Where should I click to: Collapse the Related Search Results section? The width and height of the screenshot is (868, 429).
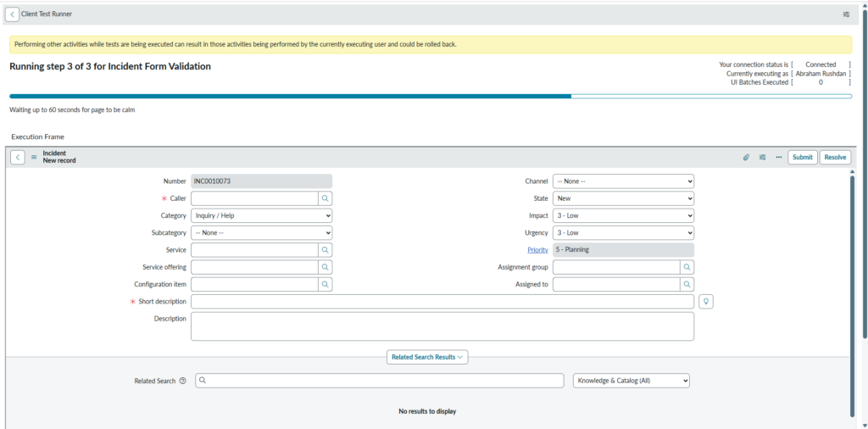pos(426,358)
